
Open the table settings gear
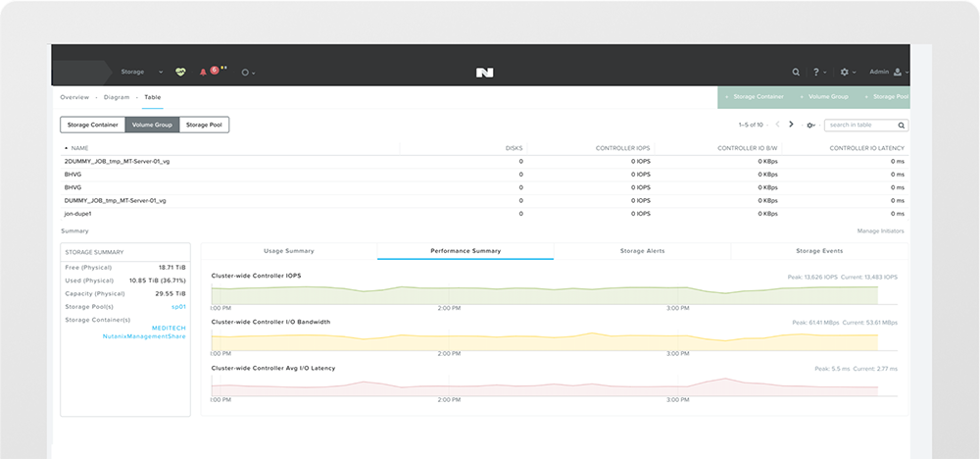click(x=810, y=126)
